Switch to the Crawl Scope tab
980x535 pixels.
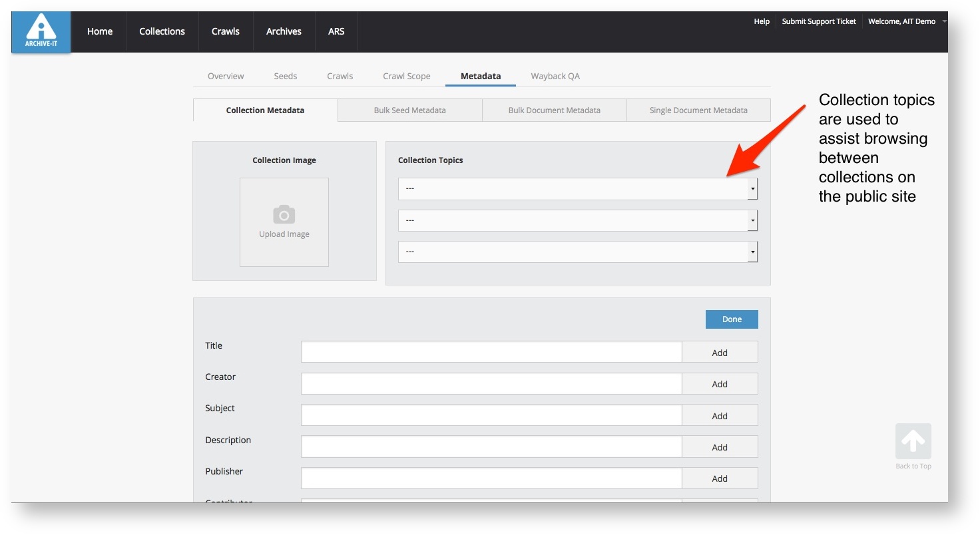click(406, 76)
